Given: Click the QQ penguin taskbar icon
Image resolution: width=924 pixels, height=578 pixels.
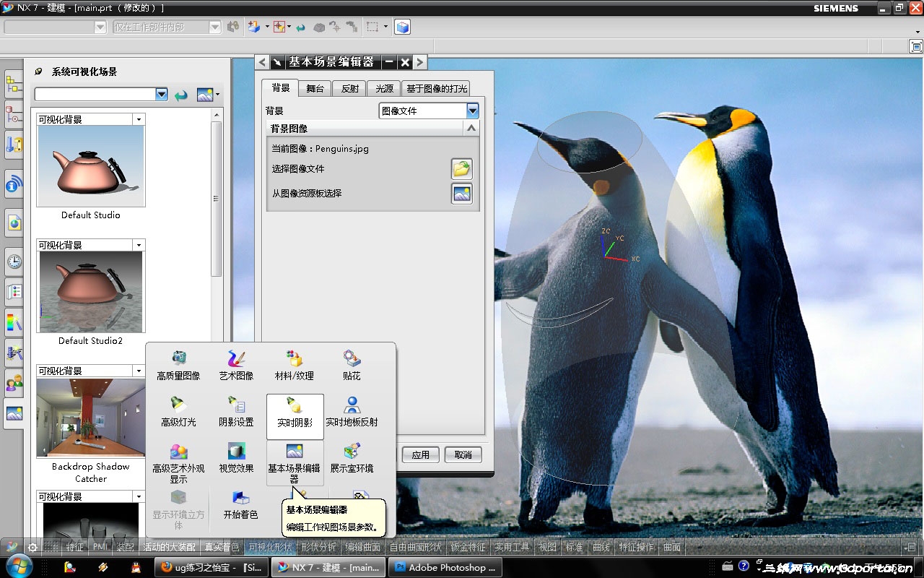Looking at the screenshot, I should pos(135,568).
